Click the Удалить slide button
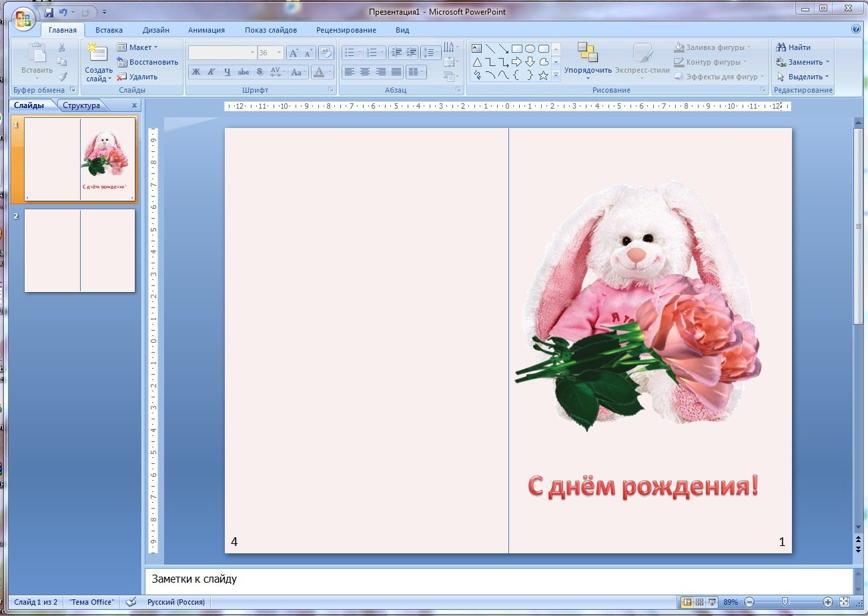The image size is (868, 616). [137, 77]
